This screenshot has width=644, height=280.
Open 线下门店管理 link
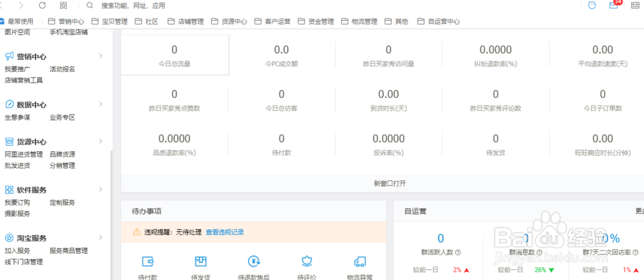tap(24, 261)
